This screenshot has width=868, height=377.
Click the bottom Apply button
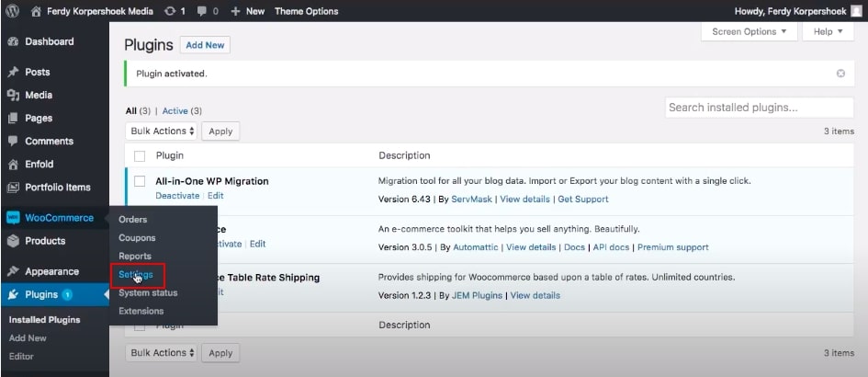(220, 352)
